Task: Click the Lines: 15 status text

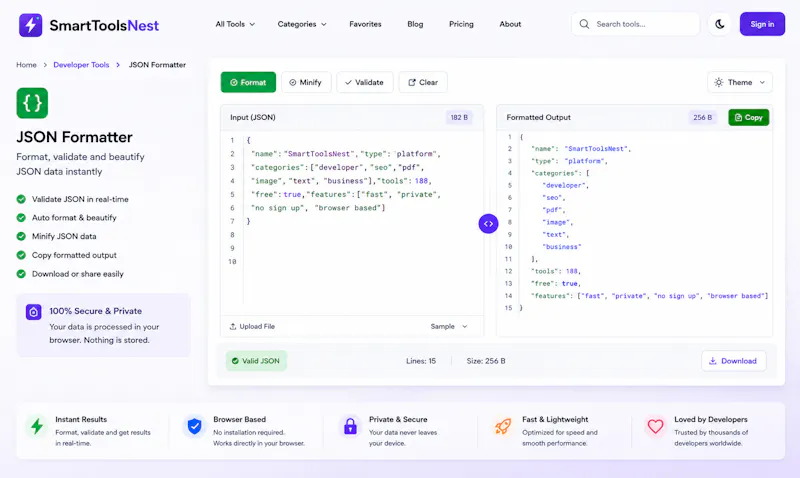Action: [421, 361]
